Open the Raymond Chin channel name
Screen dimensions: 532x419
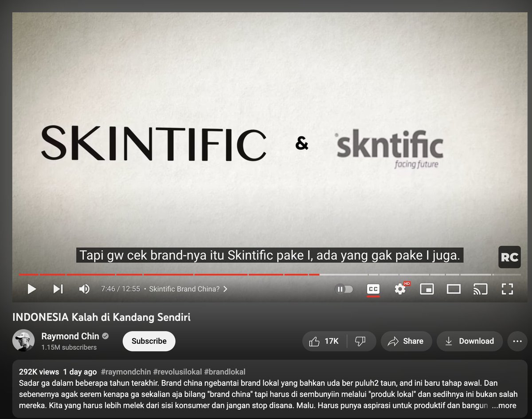point(70,336)
